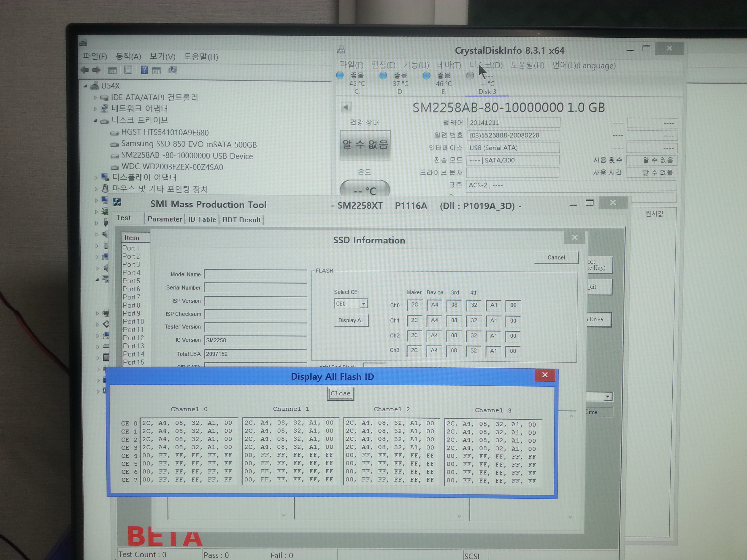747x560 pixels.
Task: Open dropdown arrow above Time field
Action: tap(608, 397)
